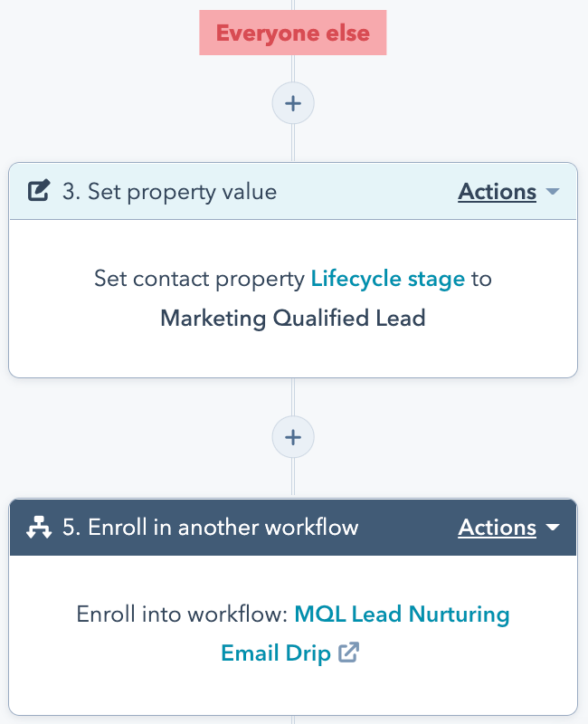Open the MQL Lead Nurturing workflow link
Viewport: 588px width, 724px height.
[402, 614]
